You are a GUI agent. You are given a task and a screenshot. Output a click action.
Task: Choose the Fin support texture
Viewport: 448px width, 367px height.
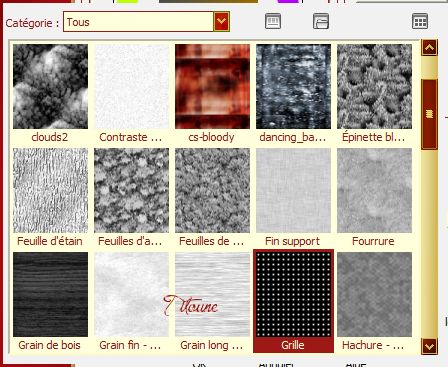tap(293, 190)
